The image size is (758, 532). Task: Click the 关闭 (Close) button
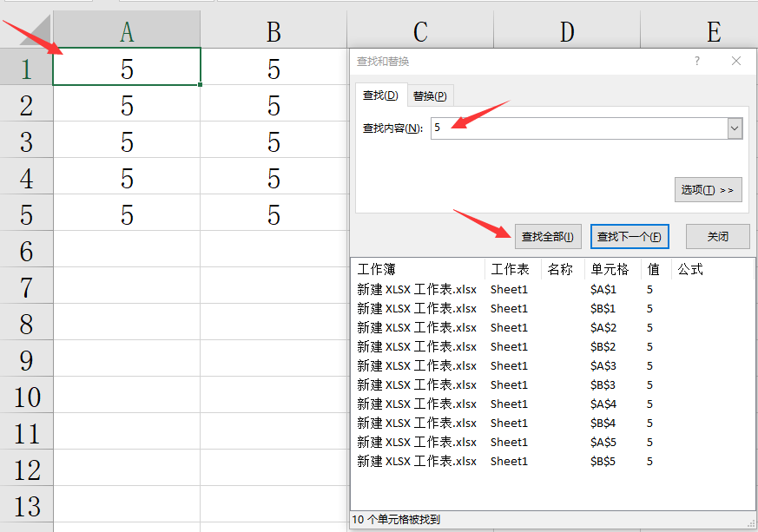(717, 237)
